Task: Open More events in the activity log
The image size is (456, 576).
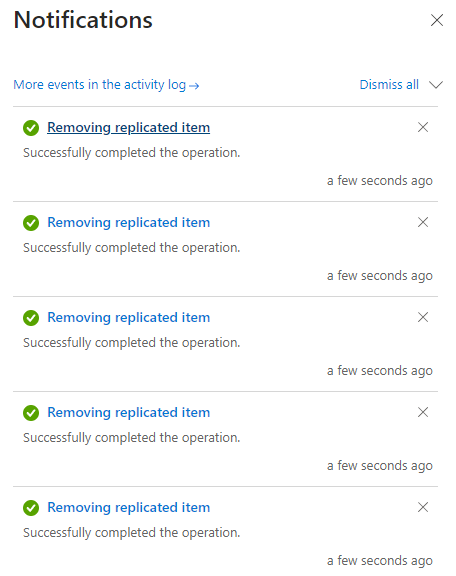Action: pos(106,85)
